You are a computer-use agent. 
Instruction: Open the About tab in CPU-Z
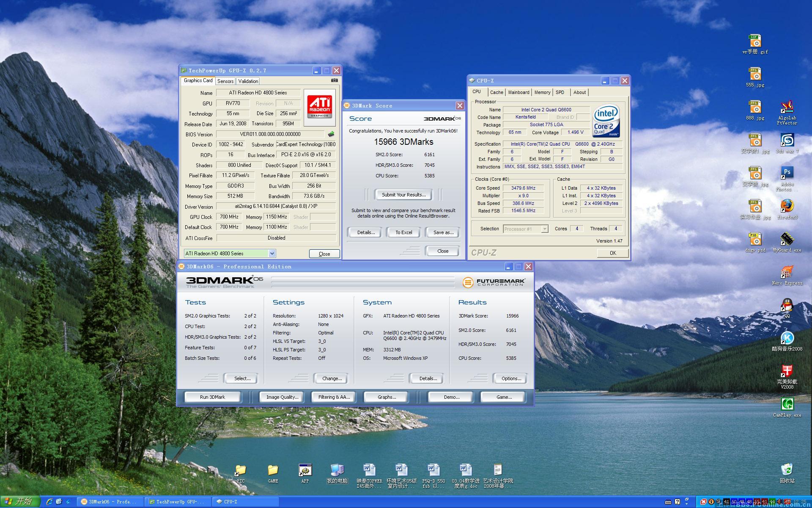click(579, 92)
